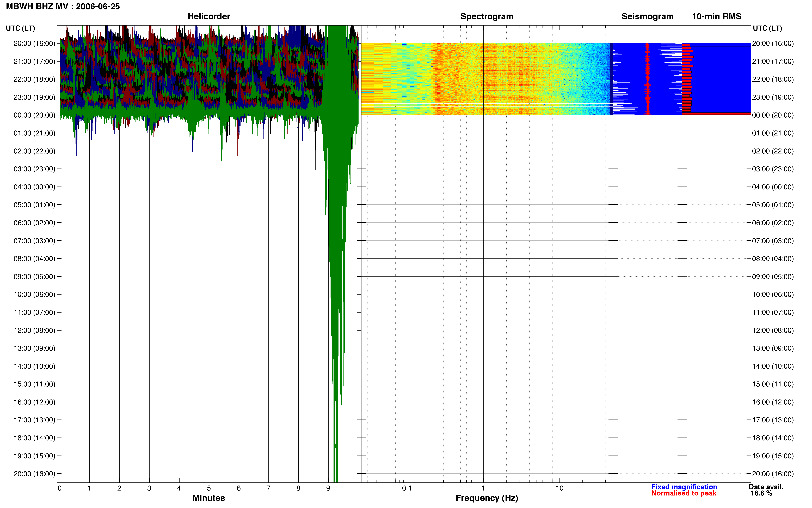
Task: Click the 7 tick on the Minutes axis
Action: 269,488
